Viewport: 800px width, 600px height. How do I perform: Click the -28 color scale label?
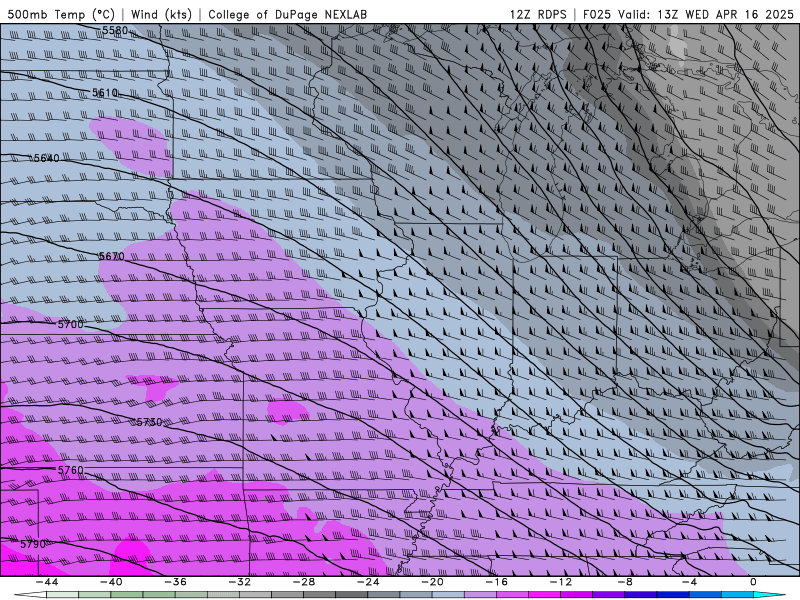point(304,582)
